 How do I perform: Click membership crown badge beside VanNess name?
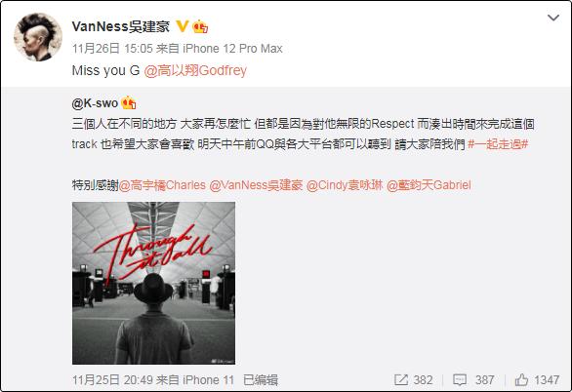pos(200,26)
